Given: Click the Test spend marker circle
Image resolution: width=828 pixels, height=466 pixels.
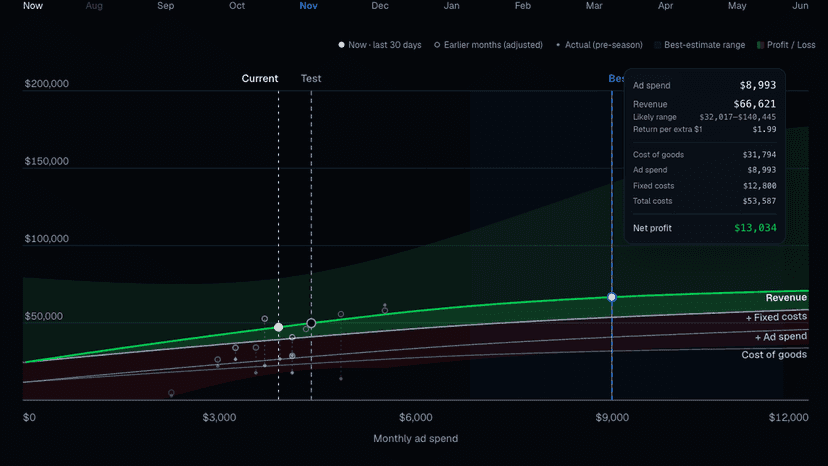Looking at the screenshot, I should point(311,323).
